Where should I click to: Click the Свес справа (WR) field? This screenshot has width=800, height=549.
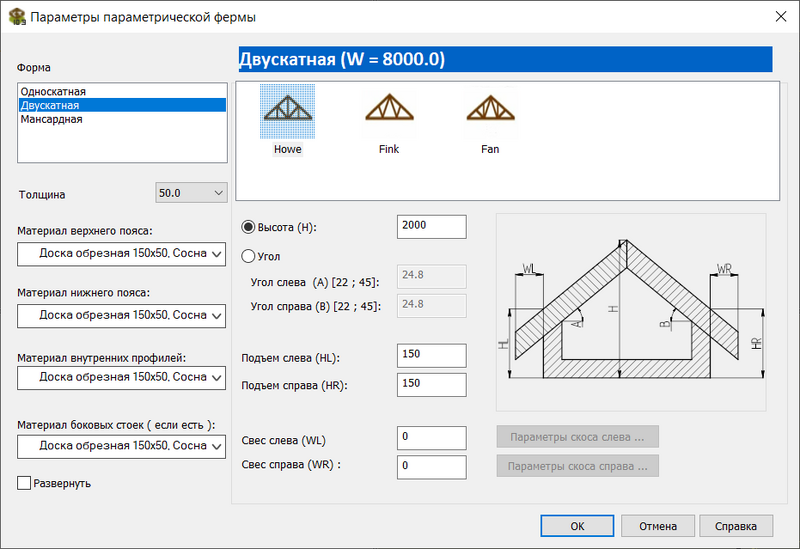pyautogui.click(x=432, y=467)
